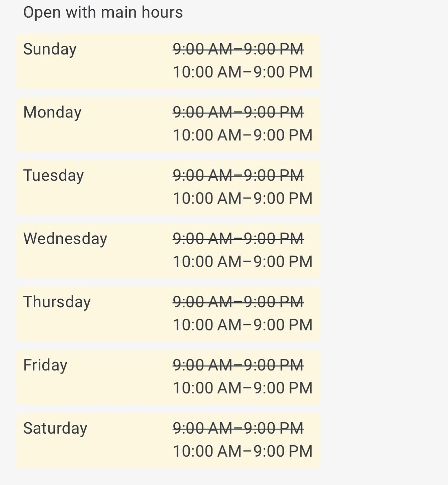
Task: Click Thursday's new 10:00 AM–9:00 PM hours
Action: (243, 325)
